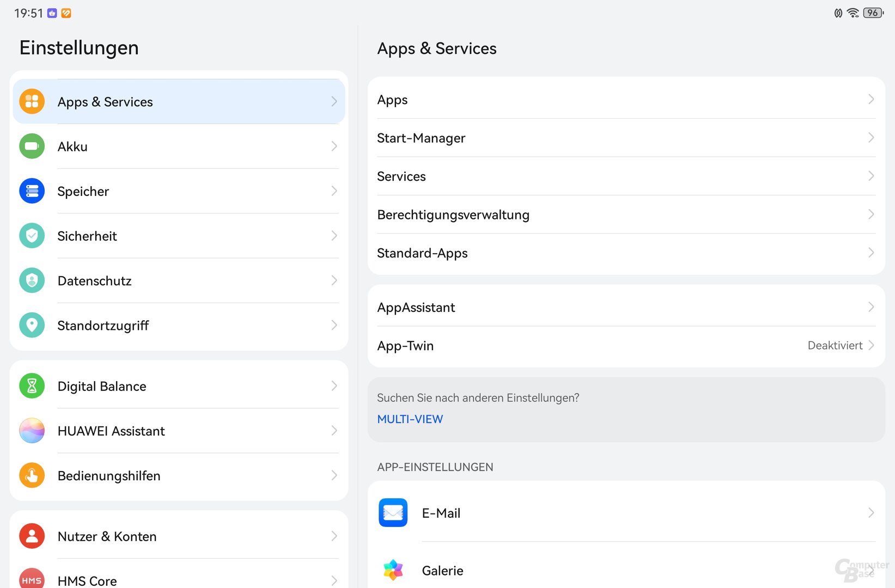Tap the Einstellungen heading
This screenshot has height=588, width=895.
click(79, 48)
